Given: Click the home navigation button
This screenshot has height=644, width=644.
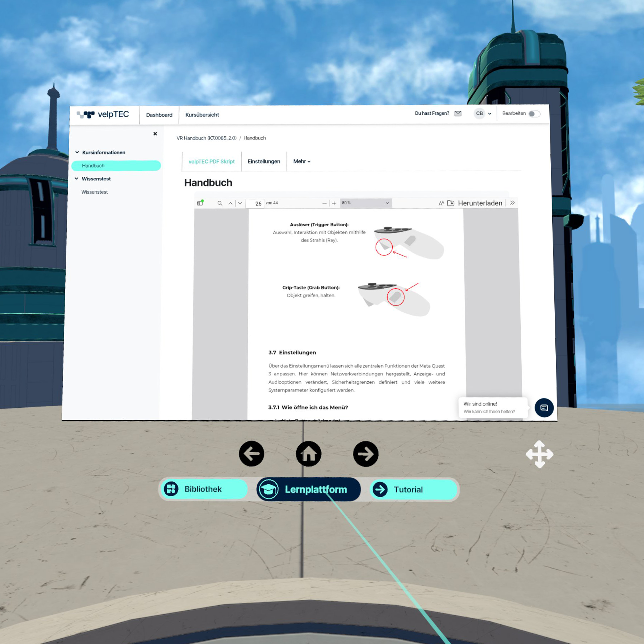Looking at the screenshot, I should point(309,454).
